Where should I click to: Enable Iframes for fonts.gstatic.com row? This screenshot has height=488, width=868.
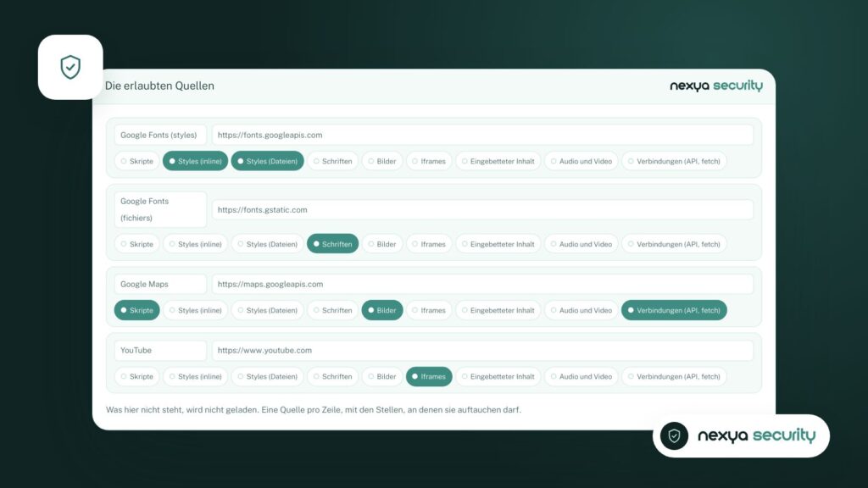tap(429, 244)
